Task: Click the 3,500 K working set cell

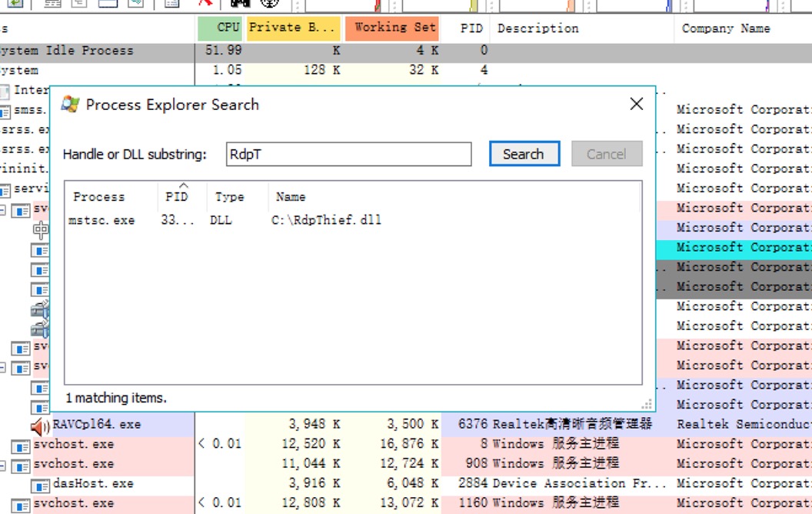Action: [x=413, y=425]
